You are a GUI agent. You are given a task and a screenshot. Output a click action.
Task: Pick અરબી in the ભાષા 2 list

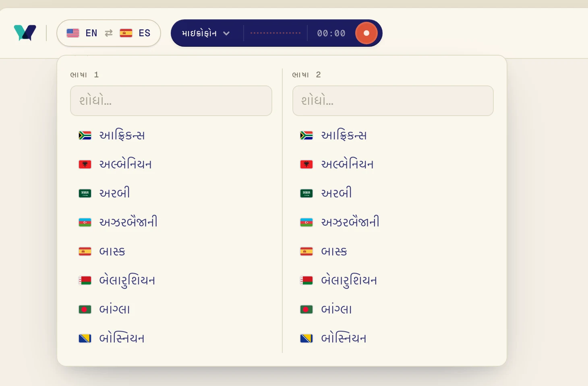click(x=393, y=193)
